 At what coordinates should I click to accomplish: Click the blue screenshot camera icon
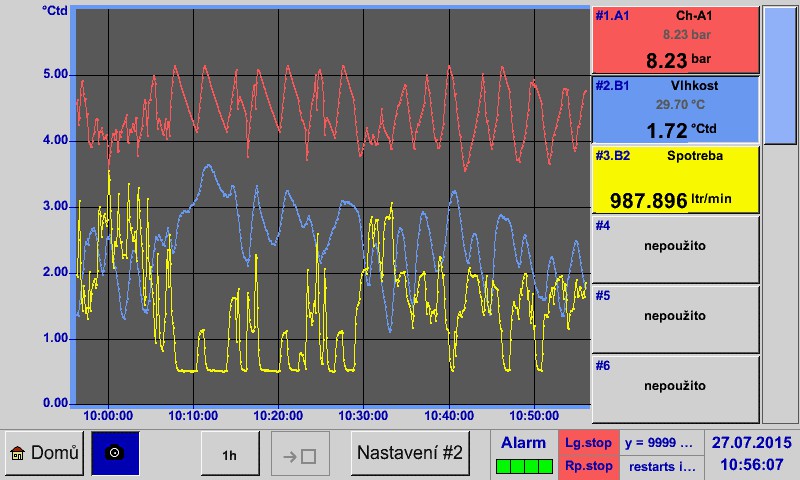pyautogui.click(x=115, y=454)
